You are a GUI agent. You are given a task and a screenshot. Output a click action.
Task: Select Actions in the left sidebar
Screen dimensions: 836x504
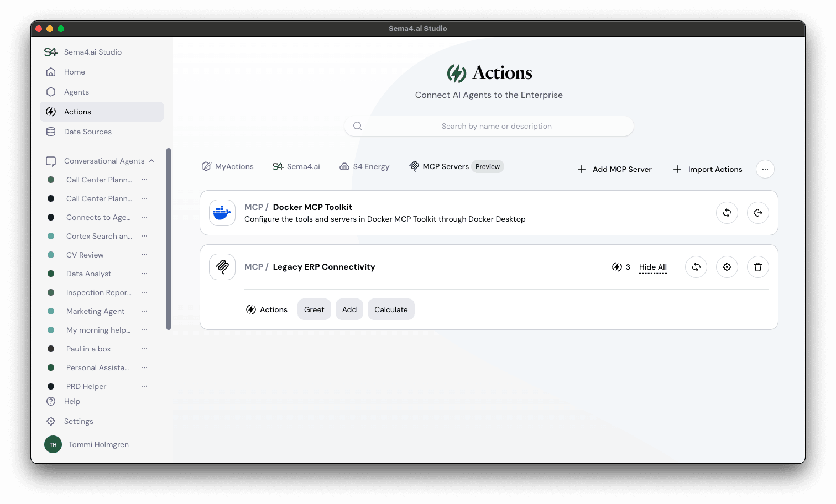(x=77, y=111)
